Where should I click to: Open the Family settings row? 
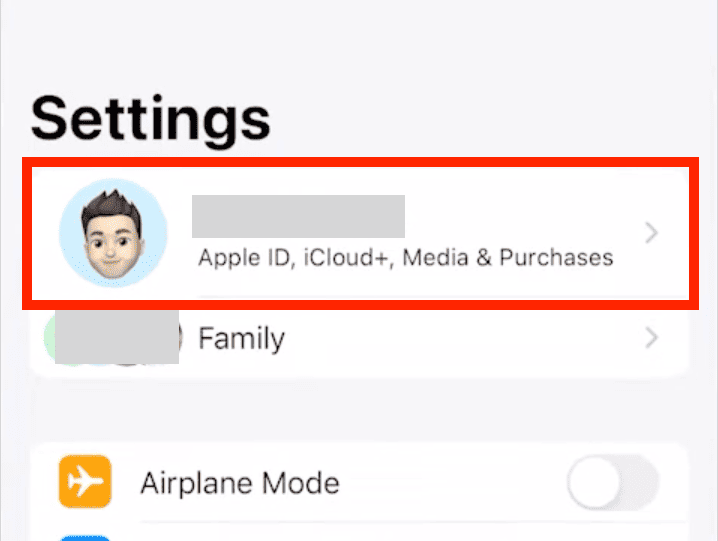tap(241, 339)
